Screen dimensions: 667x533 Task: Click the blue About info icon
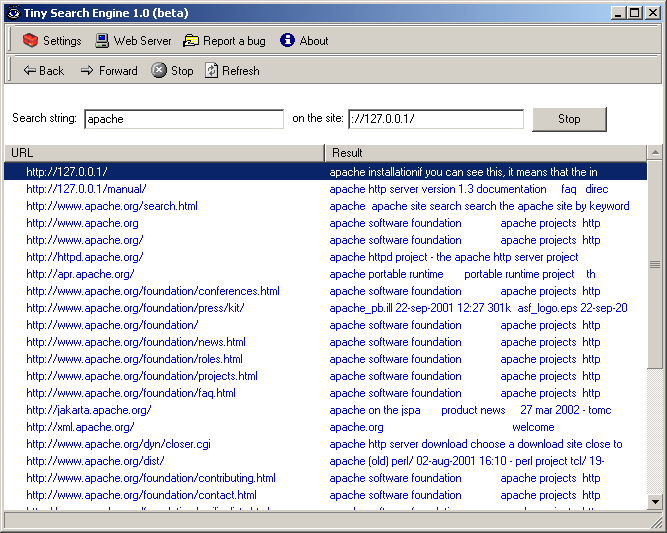point(288,40)
